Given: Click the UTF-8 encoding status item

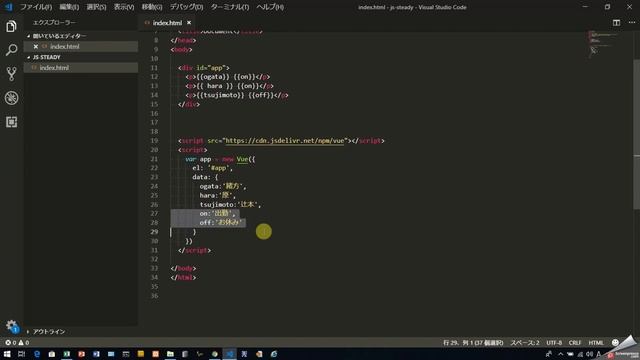Looking at the screenshot, I should coord(554,343).
